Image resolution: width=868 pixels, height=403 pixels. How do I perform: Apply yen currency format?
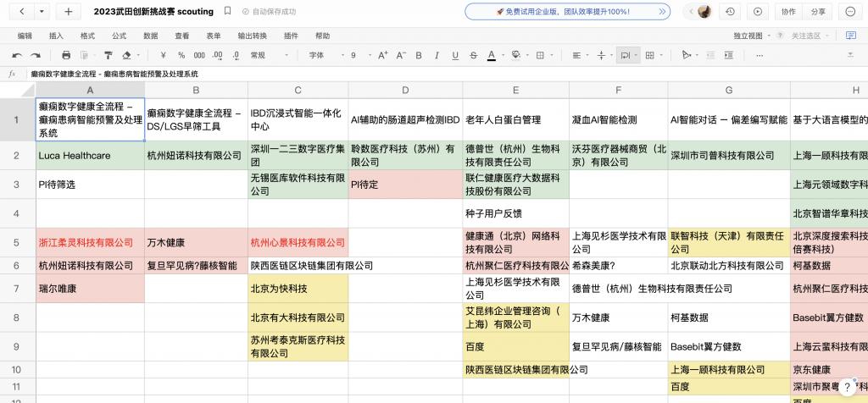coord(164,55)
